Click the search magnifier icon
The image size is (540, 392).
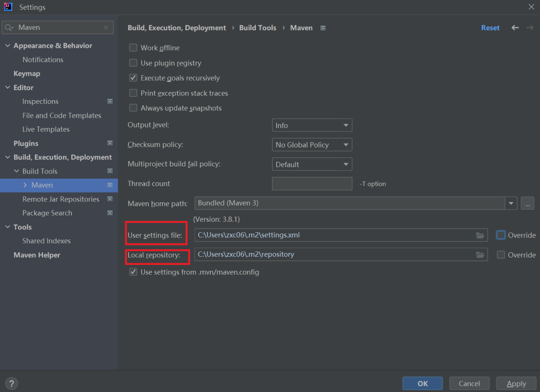pyautogui.click(x=9, y=27)
